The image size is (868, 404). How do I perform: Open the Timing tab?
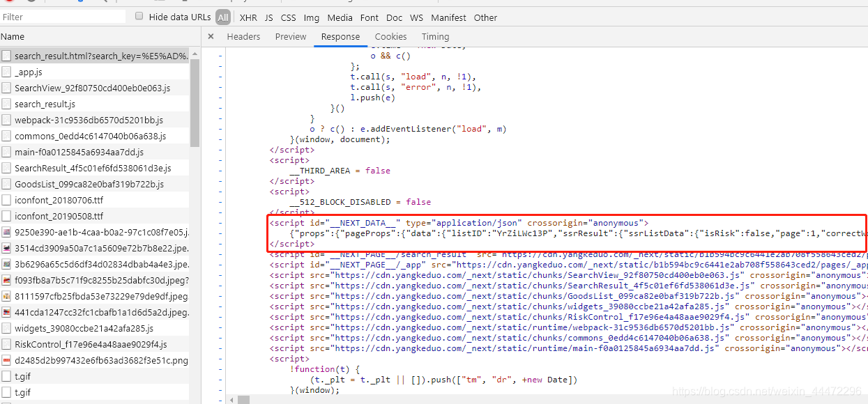tap(435, 37)
